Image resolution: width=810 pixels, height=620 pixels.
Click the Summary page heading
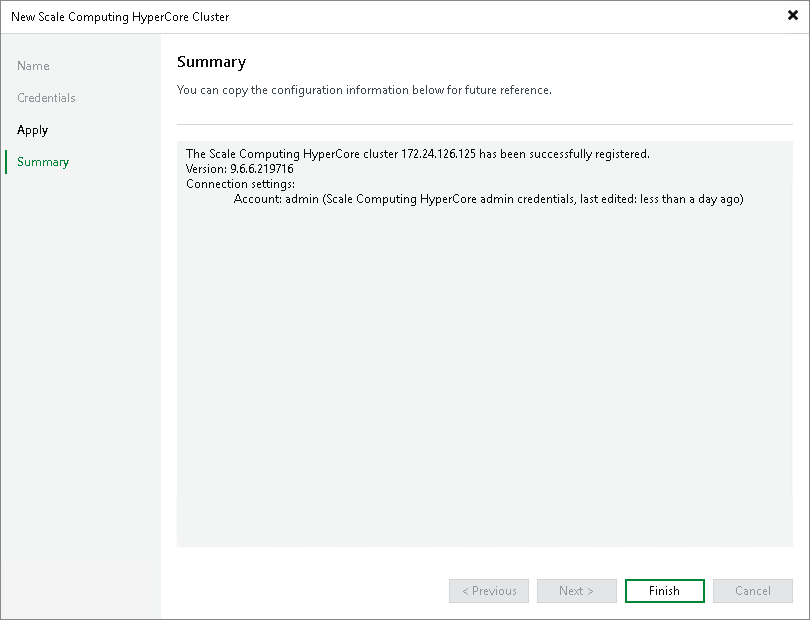point(211,62)
